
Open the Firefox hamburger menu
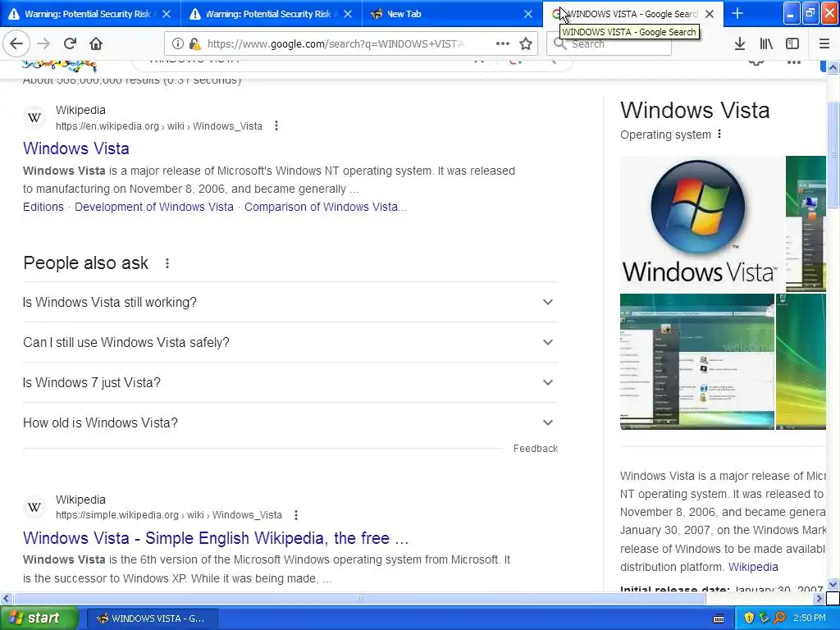click(x=824, y=44)
